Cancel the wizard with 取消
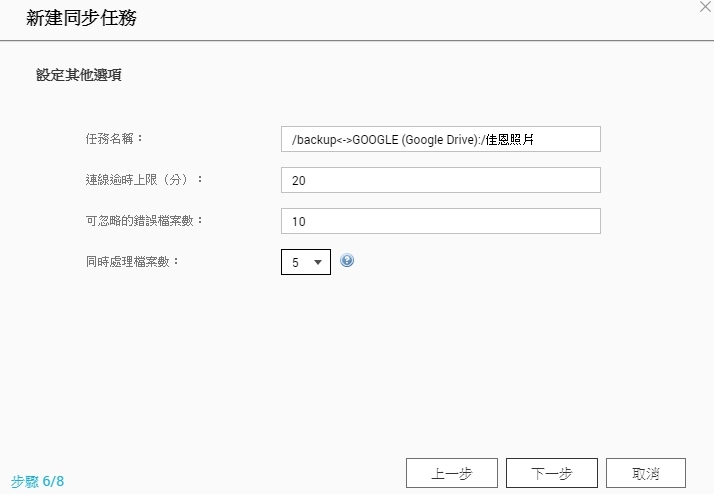Viewport: 714px width, 494px height. click(646, 473)
